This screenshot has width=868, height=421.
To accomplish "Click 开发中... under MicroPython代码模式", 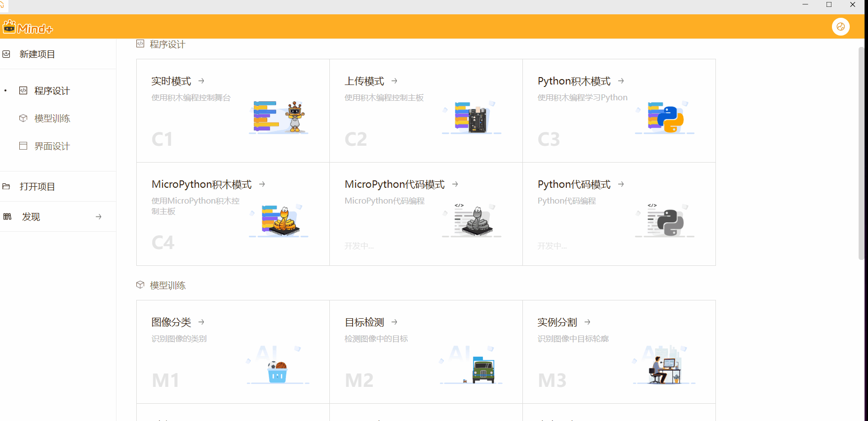I will coord(359,246).
